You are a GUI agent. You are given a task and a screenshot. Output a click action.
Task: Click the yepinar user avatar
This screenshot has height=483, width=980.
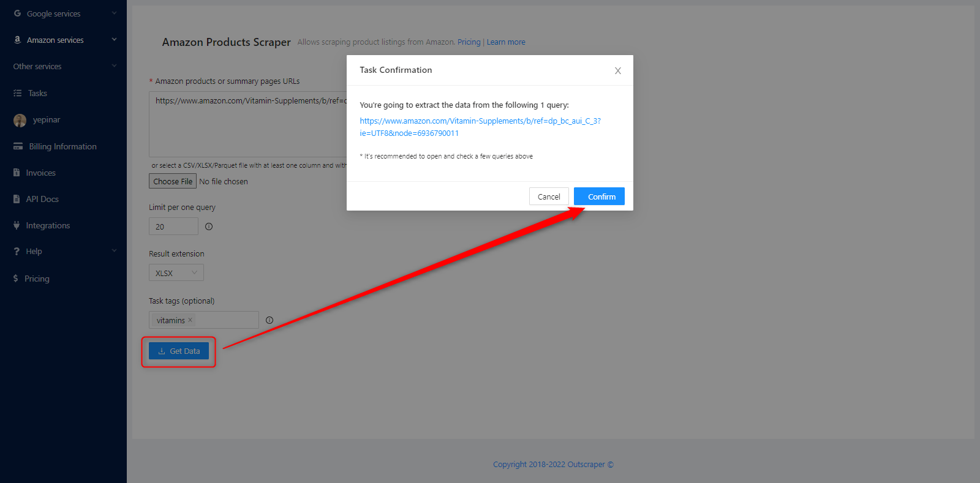tap(20, 120)
